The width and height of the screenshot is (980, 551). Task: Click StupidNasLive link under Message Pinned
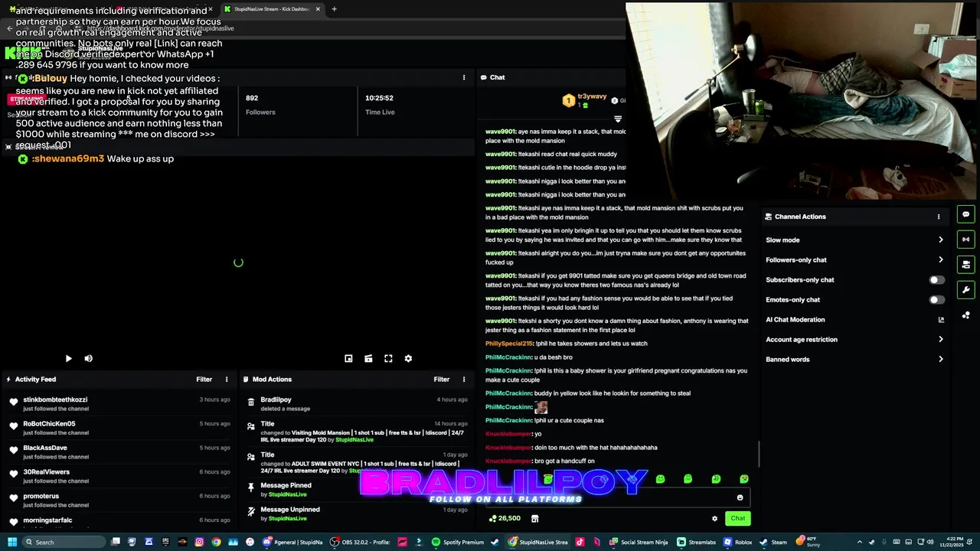click(x=287, y=494)
